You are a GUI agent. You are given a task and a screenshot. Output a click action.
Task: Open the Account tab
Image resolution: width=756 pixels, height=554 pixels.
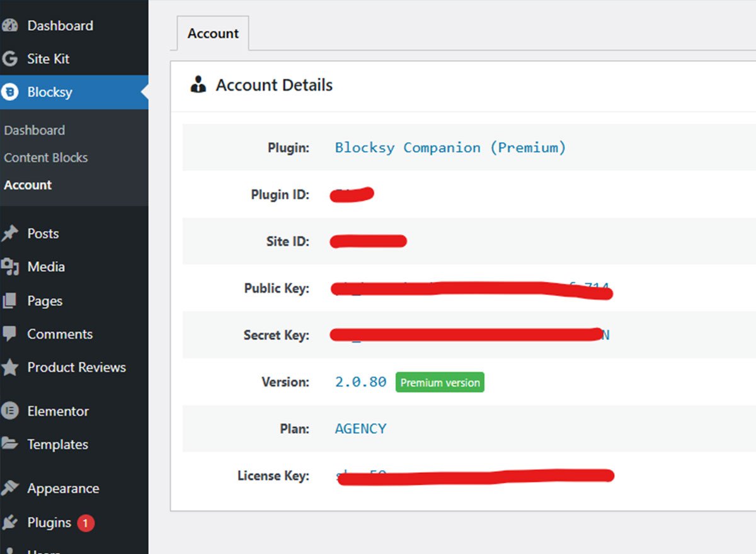tap(213, 34)
